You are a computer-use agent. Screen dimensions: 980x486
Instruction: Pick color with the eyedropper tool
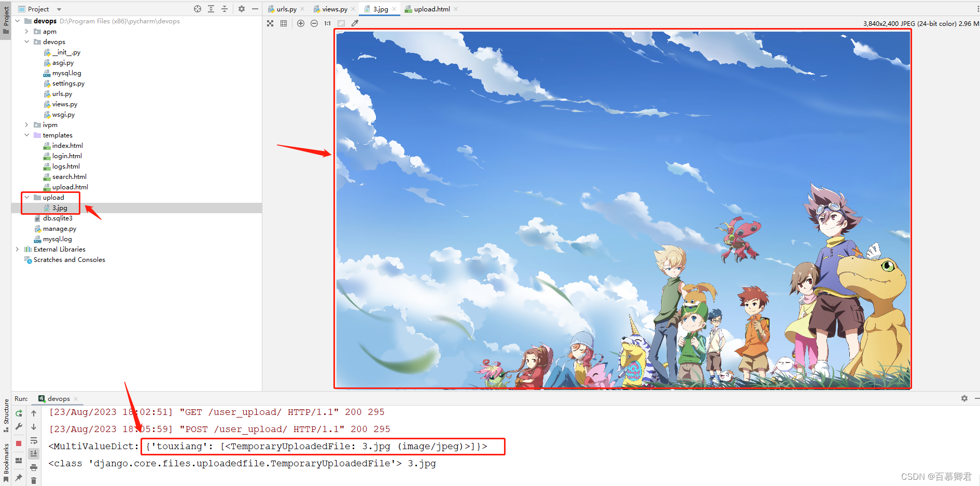tap(355, 23)
